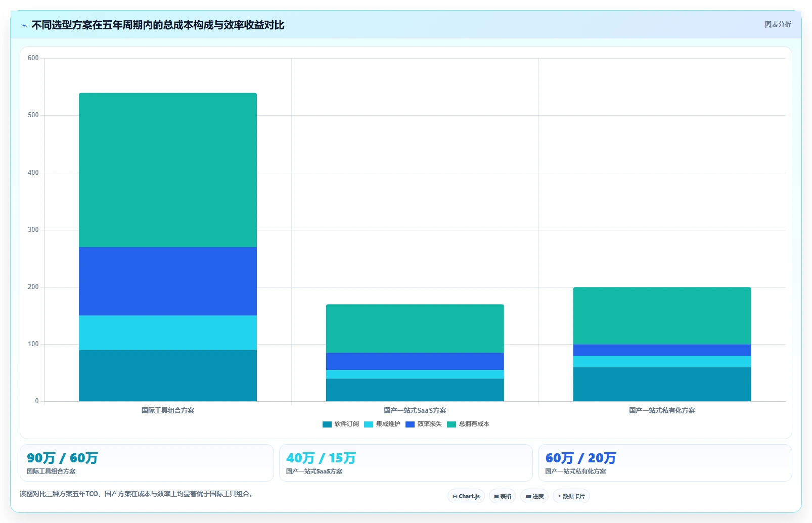The height and width of the screenshot is (523, 812).
Task: Click the 图表分析 label in the header
Action: tap(778, 24)
